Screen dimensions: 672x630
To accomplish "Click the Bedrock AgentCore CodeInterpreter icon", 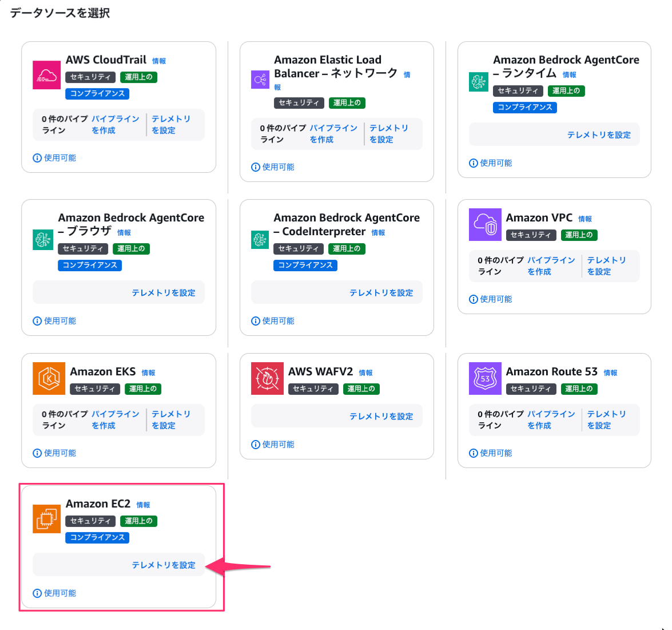I will tap(260, 240).
